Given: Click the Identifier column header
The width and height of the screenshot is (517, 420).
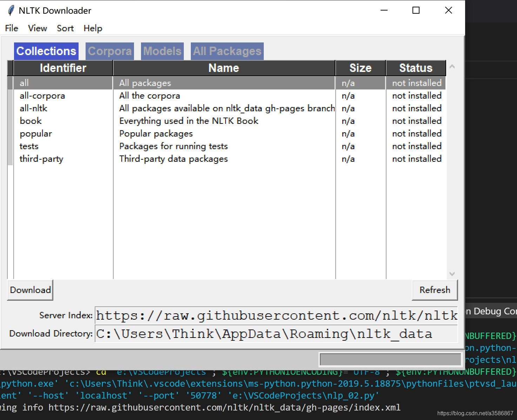Looking at the screenshot, I should [63, 68].
